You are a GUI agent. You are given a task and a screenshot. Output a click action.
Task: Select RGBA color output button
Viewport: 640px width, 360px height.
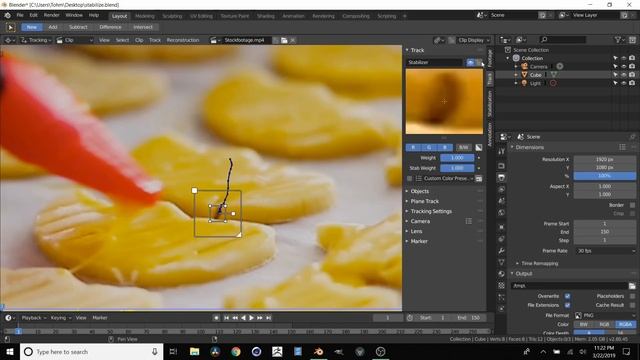point(625,324)
